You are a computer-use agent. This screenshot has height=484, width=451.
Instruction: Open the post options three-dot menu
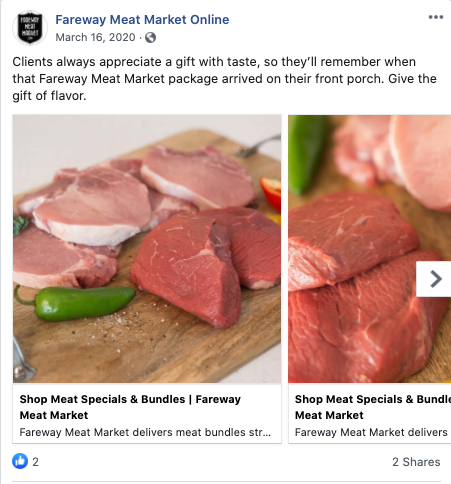(436, 17)
